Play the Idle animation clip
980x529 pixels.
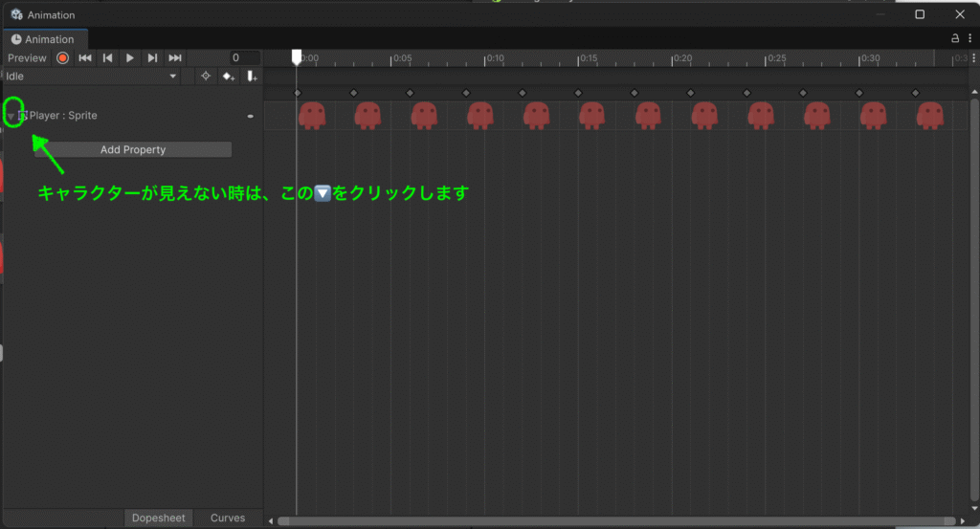130,58
